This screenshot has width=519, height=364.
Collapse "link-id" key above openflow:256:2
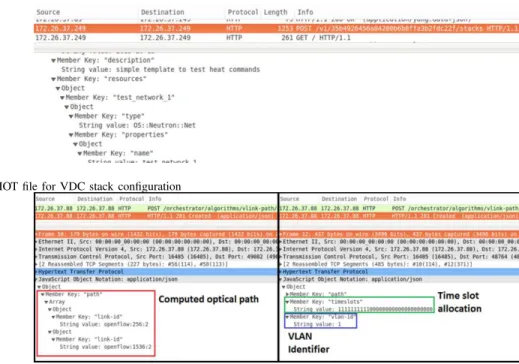53,317
